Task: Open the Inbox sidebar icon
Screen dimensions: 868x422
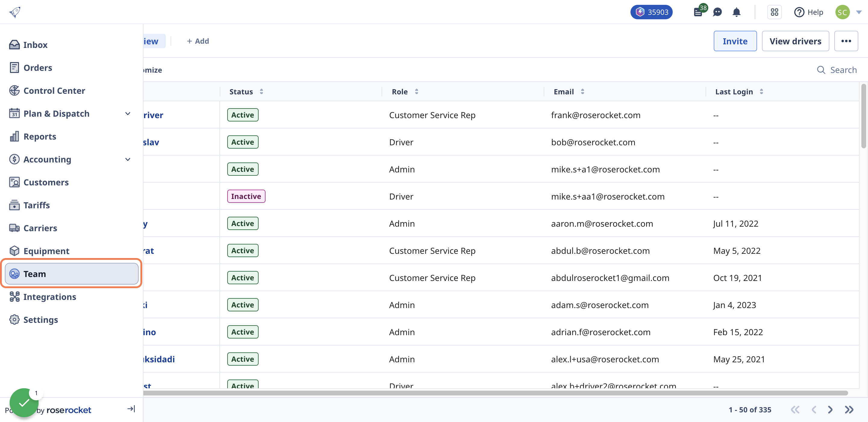Action: click(x=14, y=45)
